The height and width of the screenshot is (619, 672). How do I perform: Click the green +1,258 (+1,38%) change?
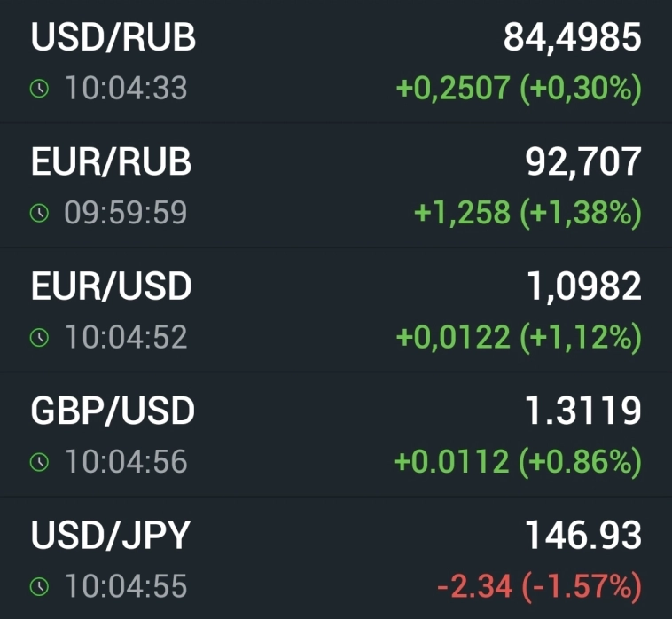pos(527,213)
